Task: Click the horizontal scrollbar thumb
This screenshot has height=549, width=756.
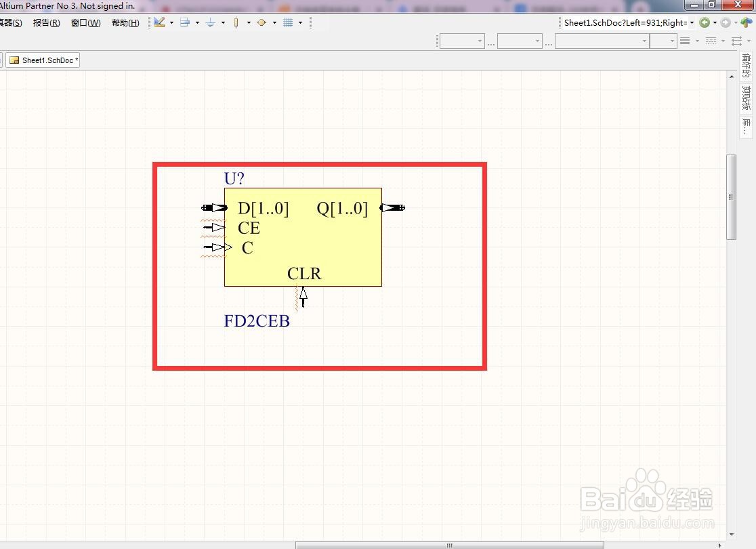Action: click(x=449, y=545)
